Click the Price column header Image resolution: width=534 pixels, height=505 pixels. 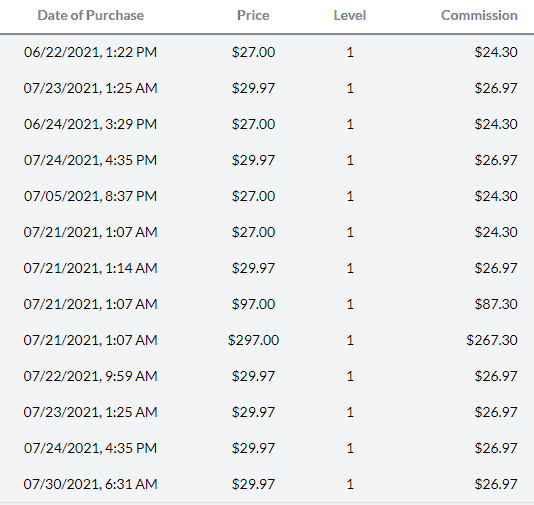[x=253, y=15]
